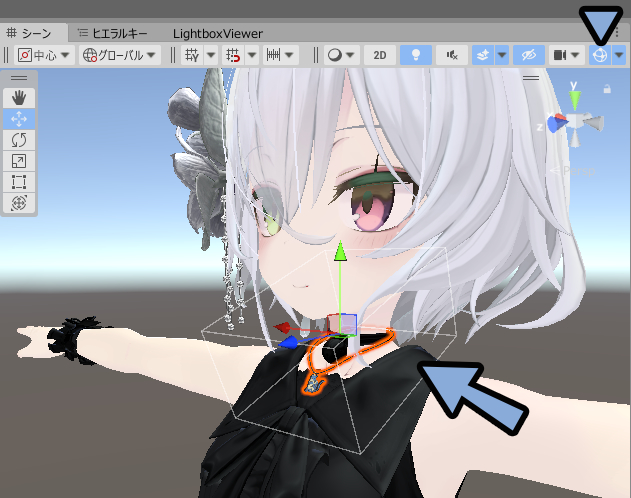Click the green Y axis cone on orientation gizmo
Screen dimensions: 631x498
click(575, 99)
